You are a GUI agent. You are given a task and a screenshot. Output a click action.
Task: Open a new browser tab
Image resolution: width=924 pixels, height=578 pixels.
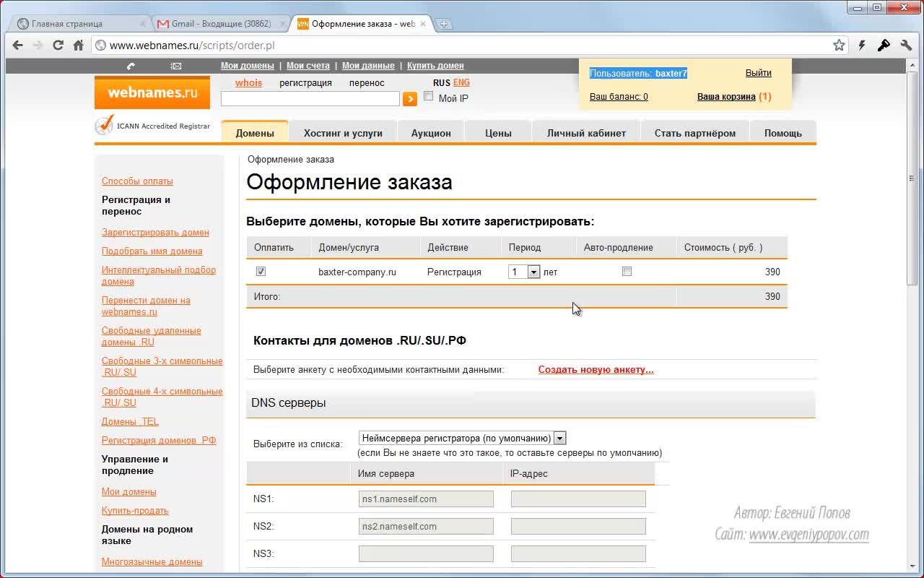[444, 24]
